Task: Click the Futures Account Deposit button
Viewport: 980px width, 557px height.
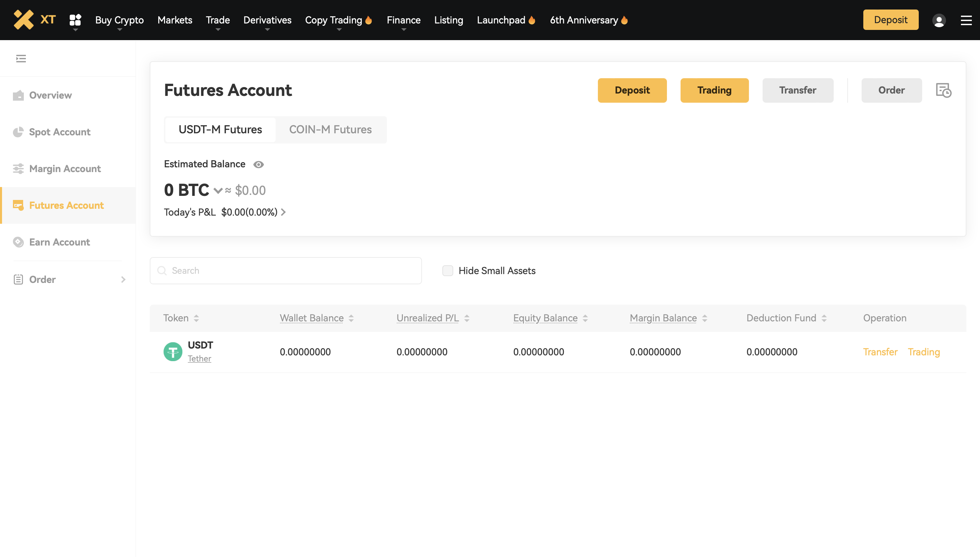Action: (632, 90)
